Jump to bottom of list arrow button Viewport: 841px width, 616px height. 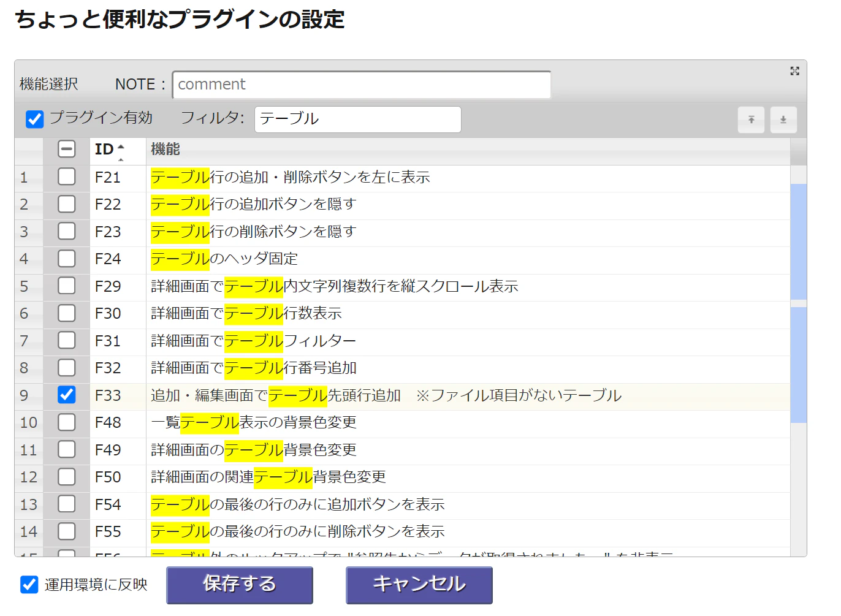tap(783, 120)
